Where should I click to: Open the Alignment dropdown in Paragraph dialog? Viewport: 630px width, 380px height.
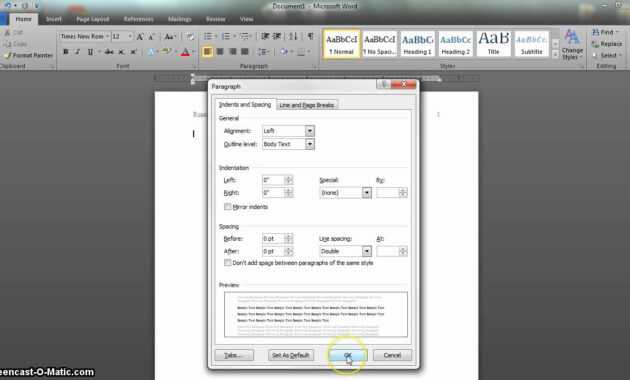(x=309, y=131)
